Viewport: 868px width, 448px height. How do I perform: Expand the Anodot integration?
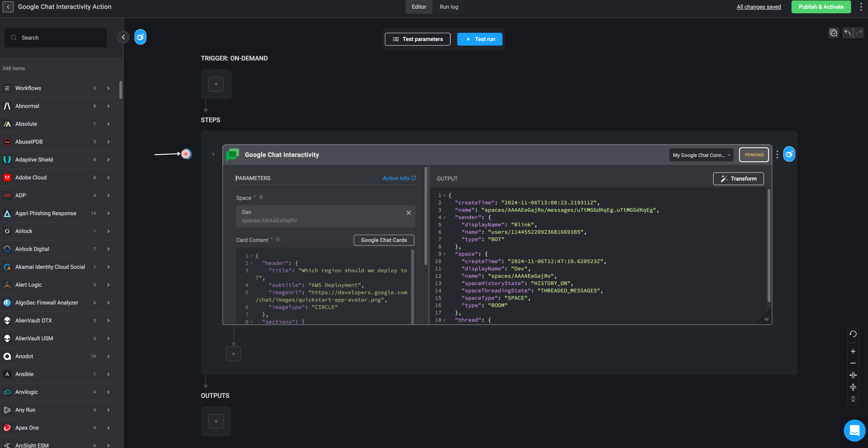click(x=108, y=356)
